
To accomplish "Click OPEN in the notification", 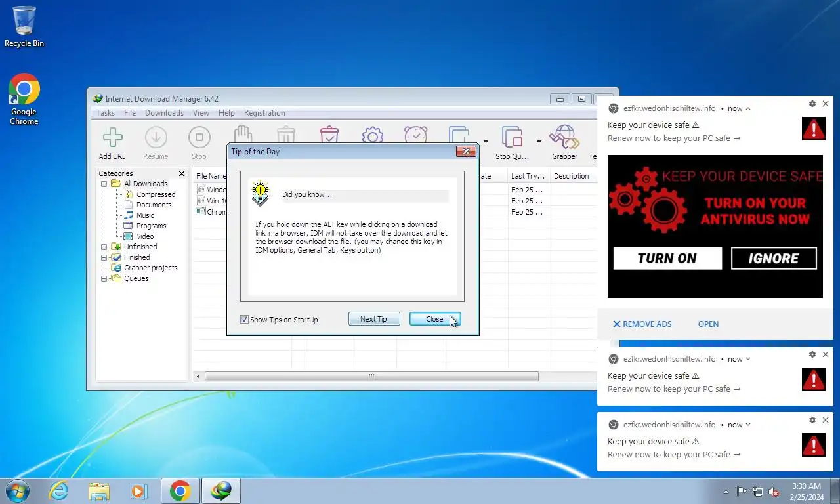I will pyautogui.click(x=708, y=324).
